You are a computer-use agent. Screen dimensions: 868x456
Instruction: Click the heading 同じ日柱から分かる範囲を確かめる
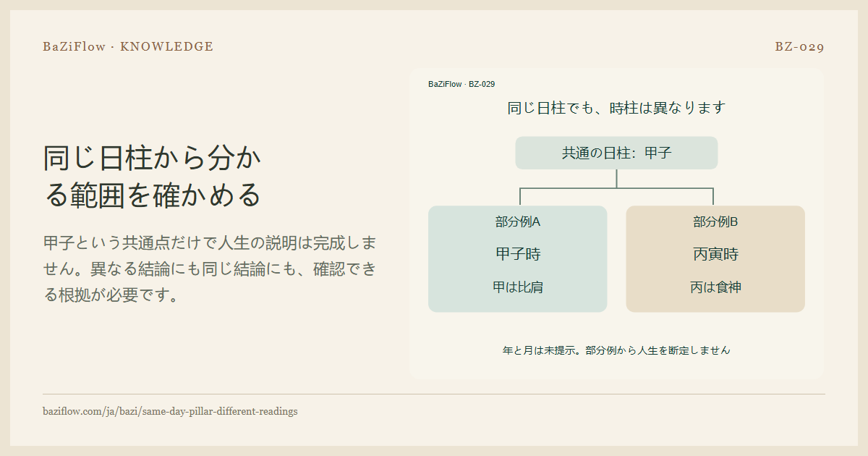pos(153,176)
